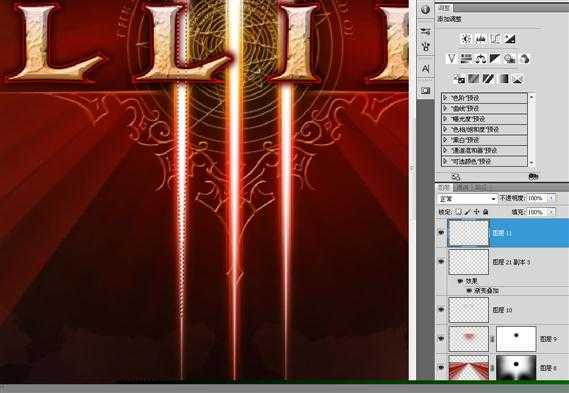Select the 图层 11 layer thumbnail
The image size is (569, 393).
tap(468, 233)
